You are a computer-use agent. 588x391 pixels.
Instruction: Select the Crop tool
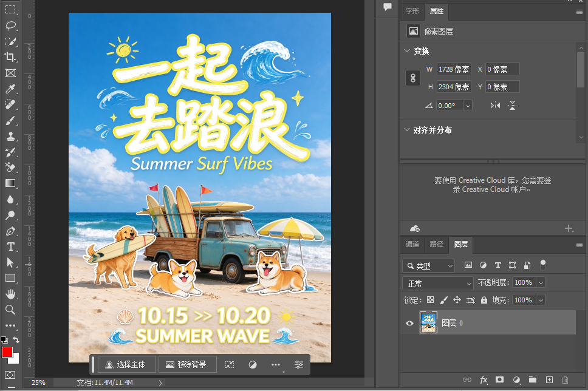(x=10, y=57)
